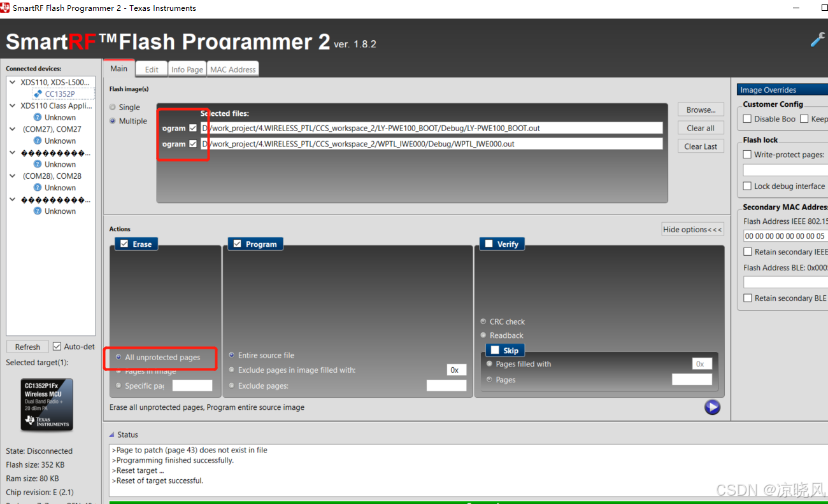Select All unprotected pages erase option

pyautogui.click(x=158, y=358)
